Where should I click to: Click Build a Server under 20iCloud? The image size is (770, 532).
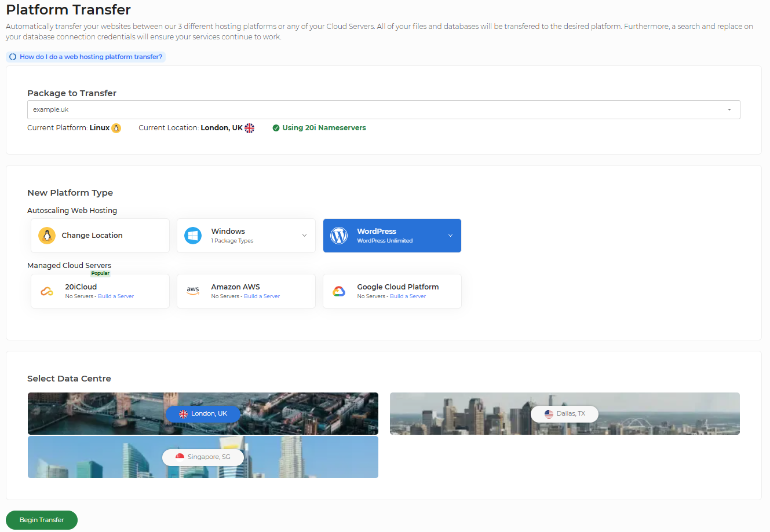[116, 296]
